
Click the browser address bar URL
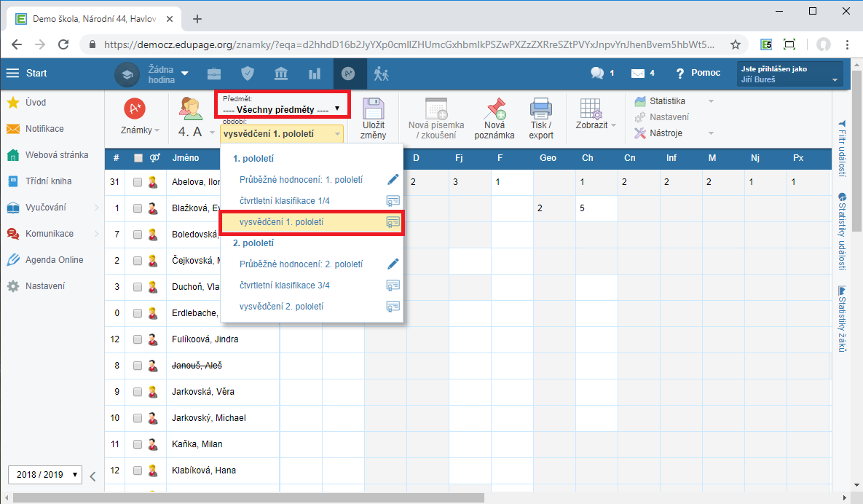pyautogui.click(x=409, y=44)
